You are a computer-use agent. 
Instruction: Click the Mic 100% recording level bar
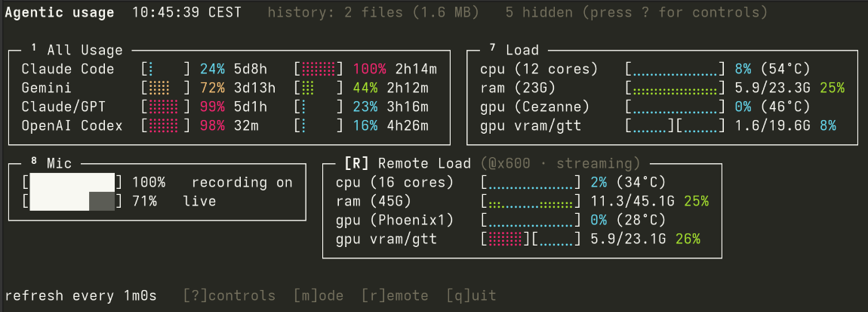tap(72, 182)
